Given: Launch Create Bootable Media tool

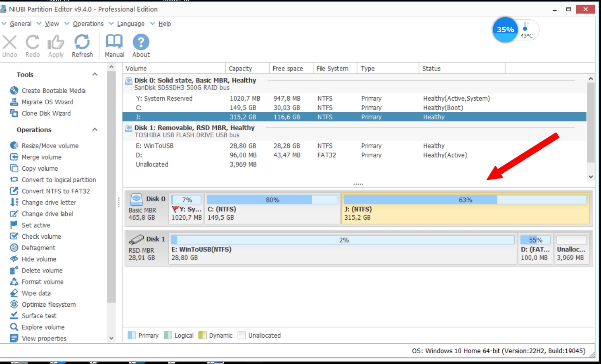Looking at the screenshot, I should point(53,91).
